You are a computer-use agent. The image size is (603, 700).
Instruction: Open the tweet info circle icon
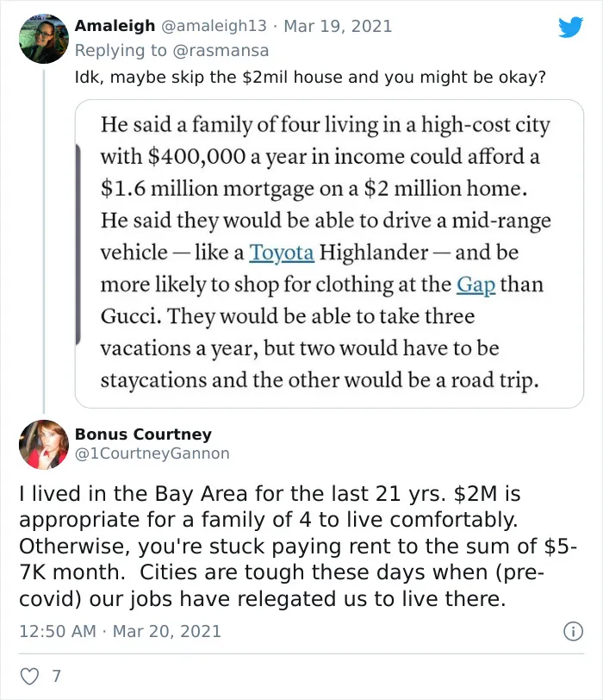click(573, 632)
